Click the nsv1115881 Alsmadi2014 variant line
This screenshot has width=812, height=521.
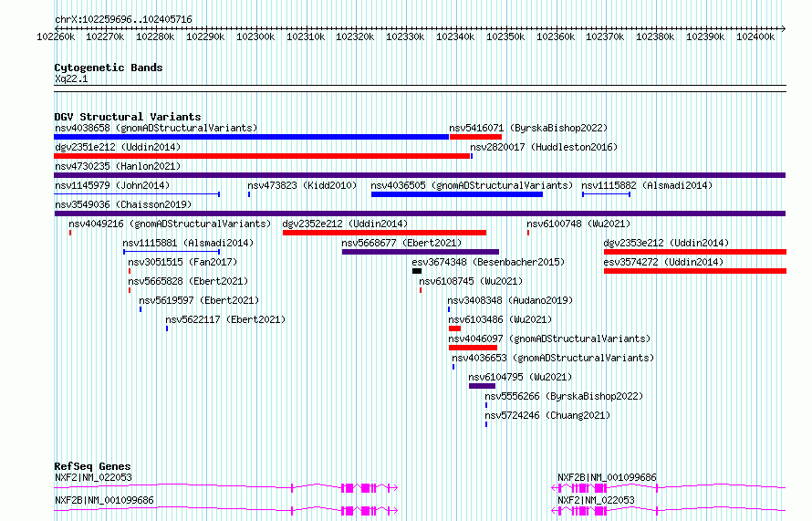(x=172, y=252)
